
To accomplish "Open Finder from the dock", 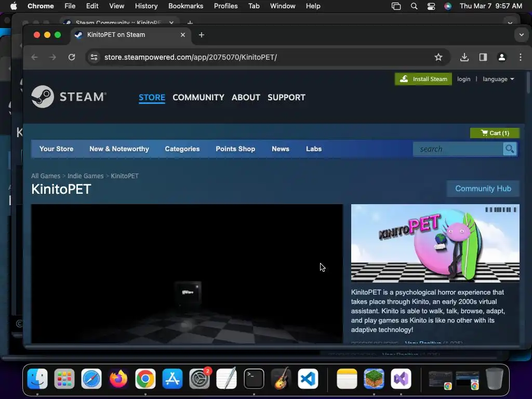I will [37, 379].
